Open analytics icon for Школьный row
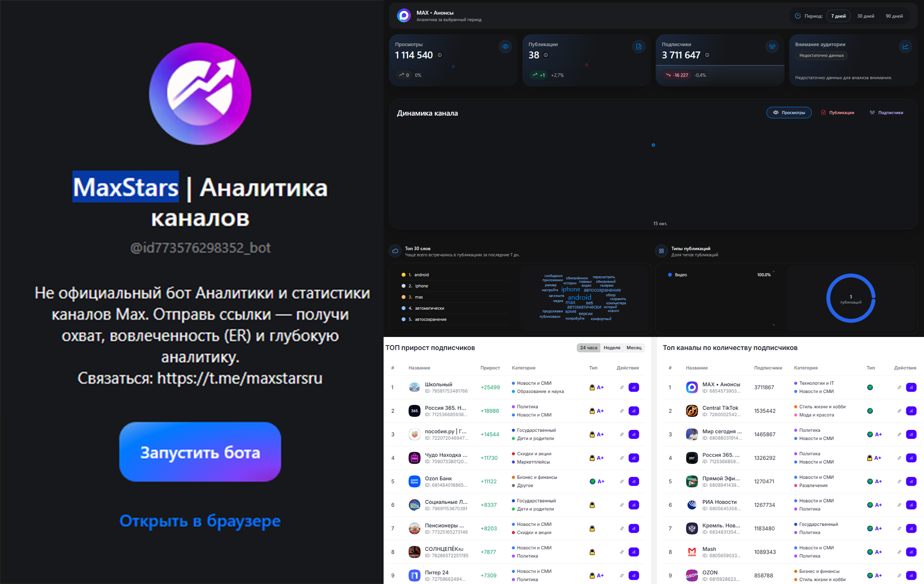 634,387
